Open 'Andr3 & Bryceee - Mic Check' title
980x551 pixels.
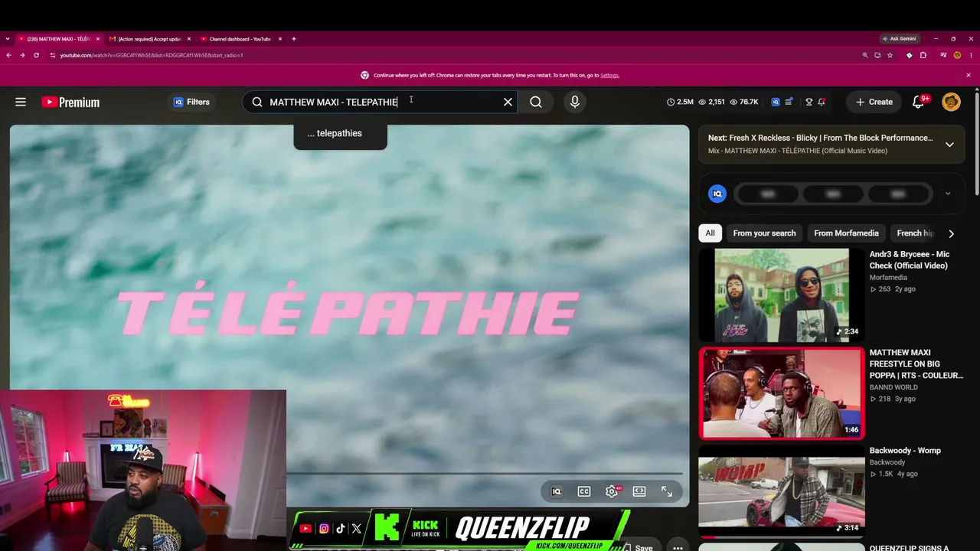909,259
